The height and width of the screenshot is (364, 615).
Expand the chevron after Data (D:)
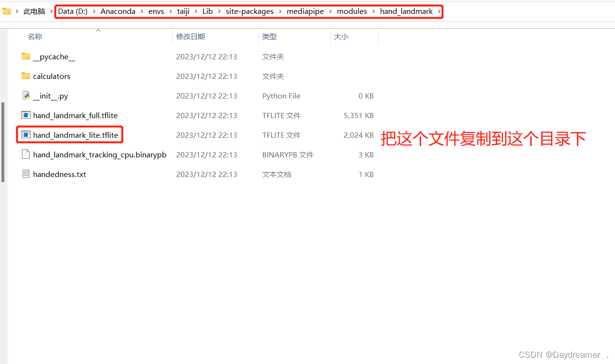[94, 11]
